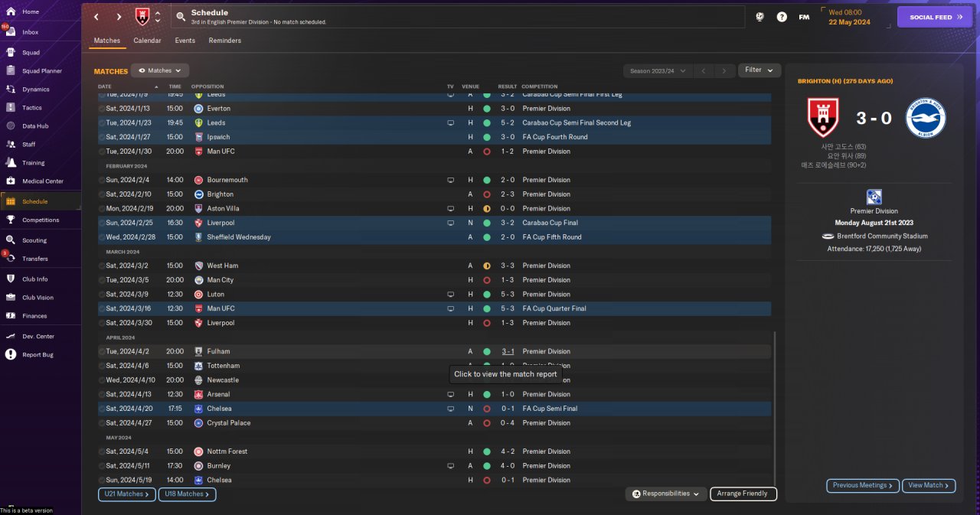Click the Social Feed button
Screen dimensions: 980x515
[x=935, y=17]
